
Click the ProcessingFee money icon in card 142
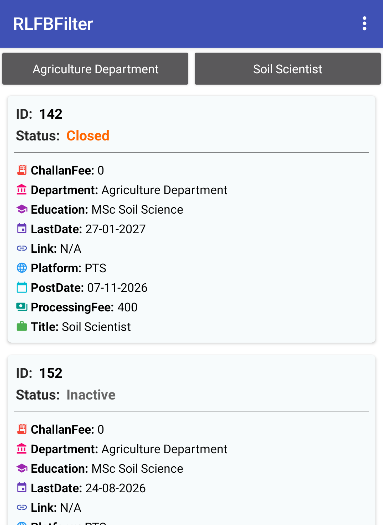pyautogui.click(x=22, y=307)
